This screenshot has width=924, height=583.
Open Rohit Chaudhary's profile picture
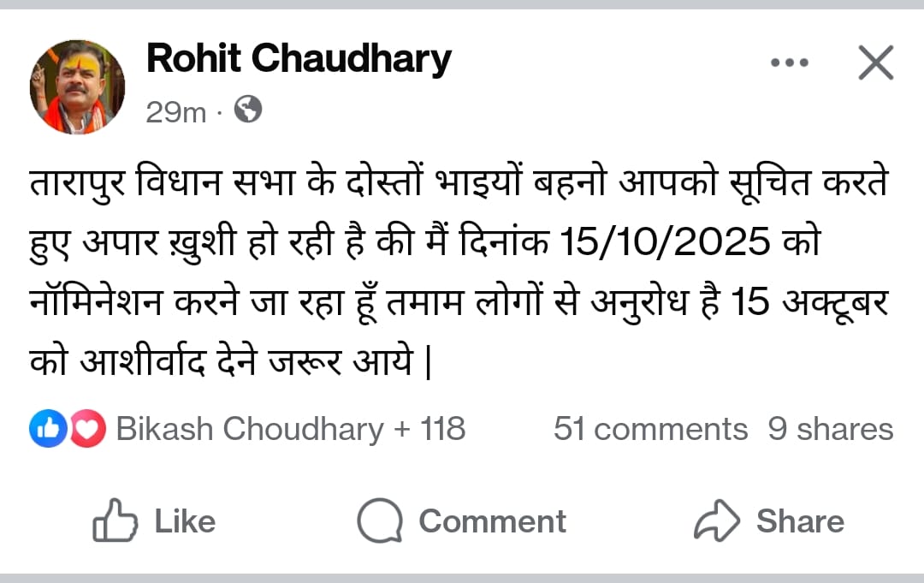(78, 87)
